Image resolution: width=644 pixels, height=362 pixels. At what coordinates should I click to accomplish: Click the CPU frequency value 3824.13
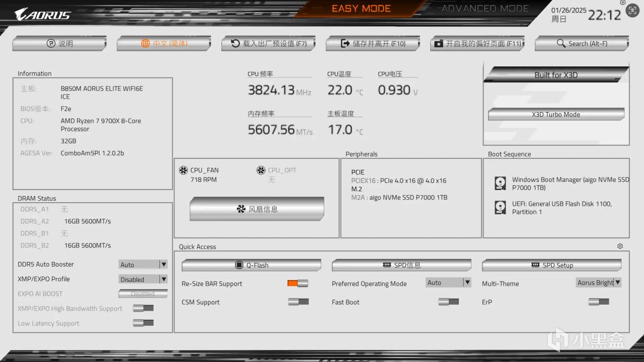coord(271,90)
